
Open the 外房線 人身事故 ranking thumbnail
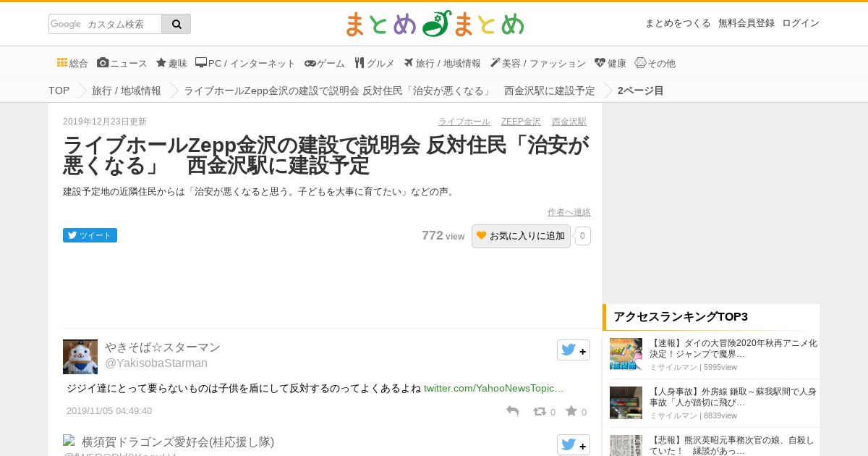pos(626,402)
